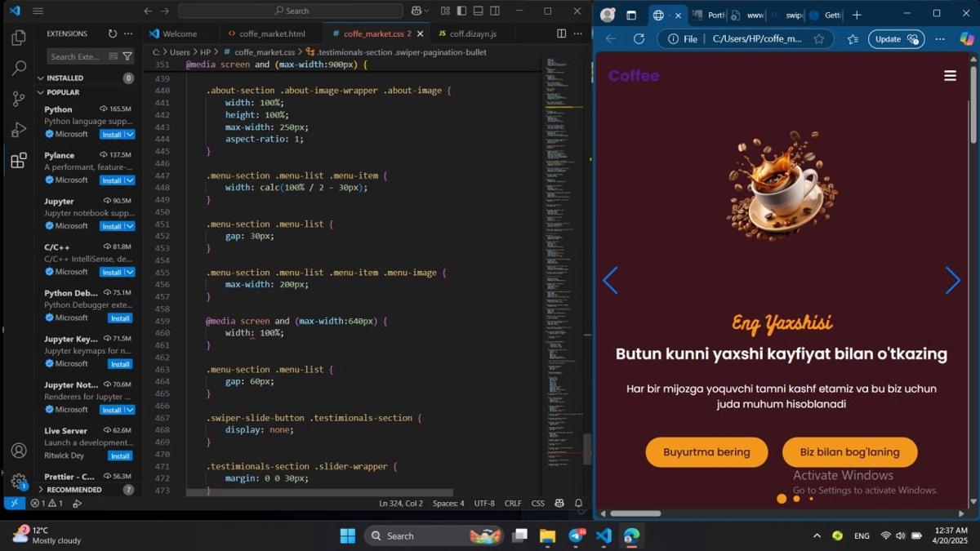980x551 pixels.
Task: Open the hamburger menu on Coffee page
Action: coord(950,76)
